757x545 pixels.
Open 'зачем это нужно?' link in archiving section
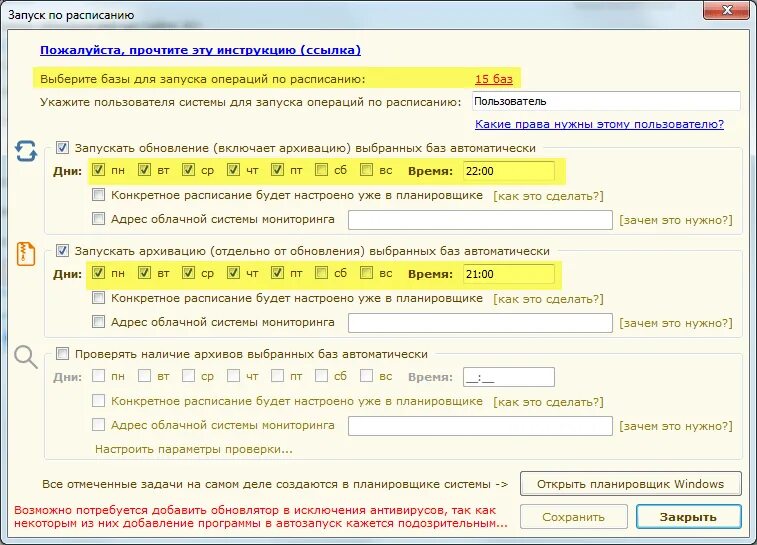coord(675,323)
